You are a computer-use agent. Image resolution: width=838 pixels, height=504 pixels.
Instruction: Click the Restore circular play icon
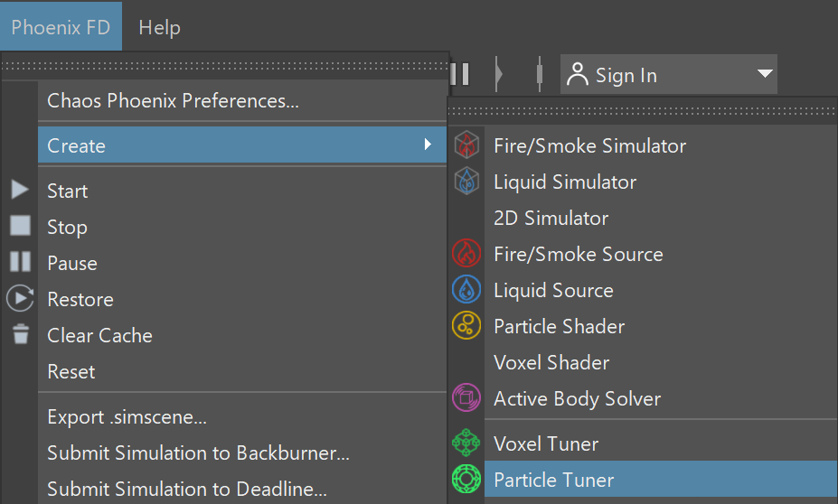(x=20, y=298)
